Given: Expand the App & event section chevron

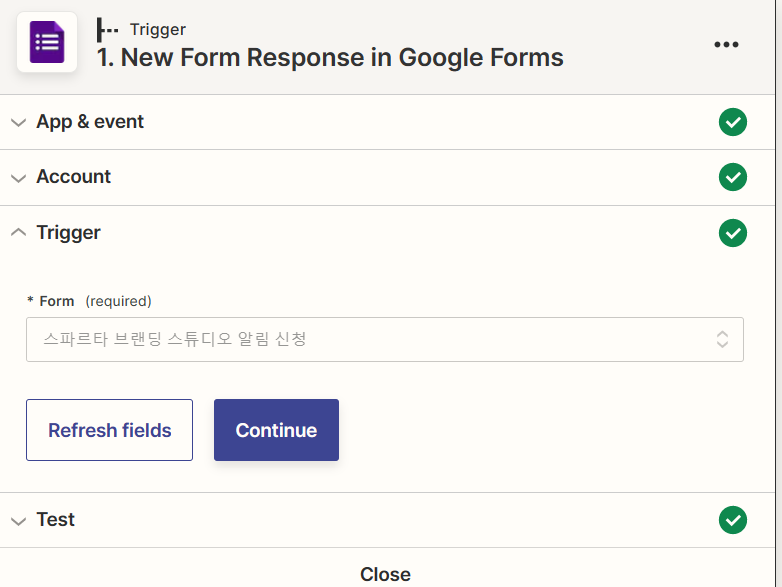Looking at the screenshot, I should point(18,122).
